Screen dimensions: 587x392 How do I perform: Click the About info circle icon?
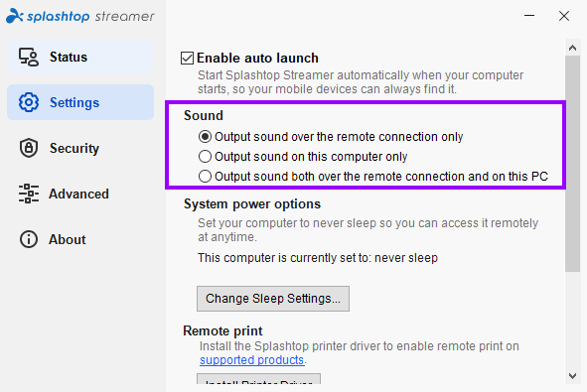coord(29,239)
